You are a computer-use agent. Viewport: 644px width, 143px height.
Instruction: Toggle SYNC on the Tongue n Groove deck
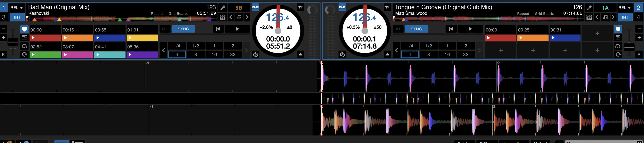click(416, 29)
